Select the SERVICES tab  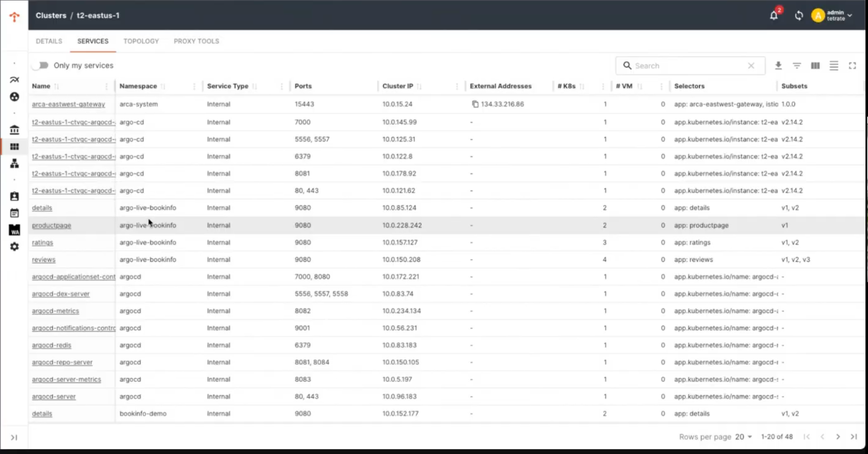tap(93, 41)
